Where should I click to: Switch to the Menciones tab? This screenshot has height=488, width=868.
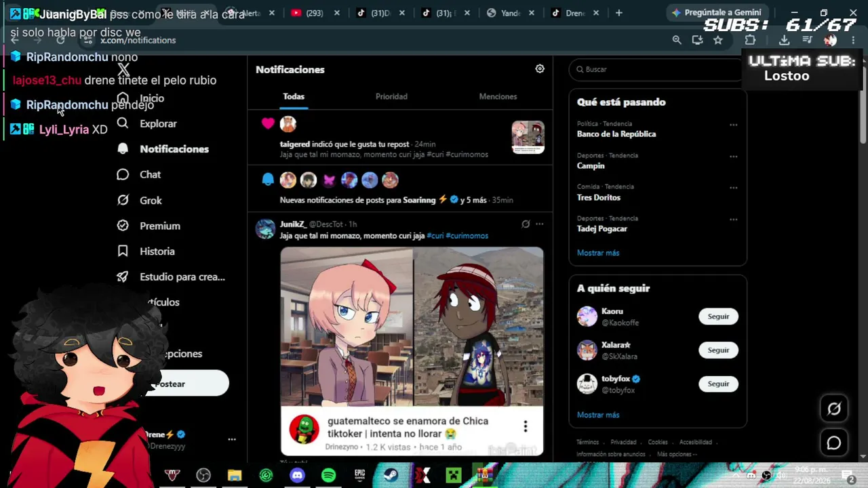coord(498,96)
